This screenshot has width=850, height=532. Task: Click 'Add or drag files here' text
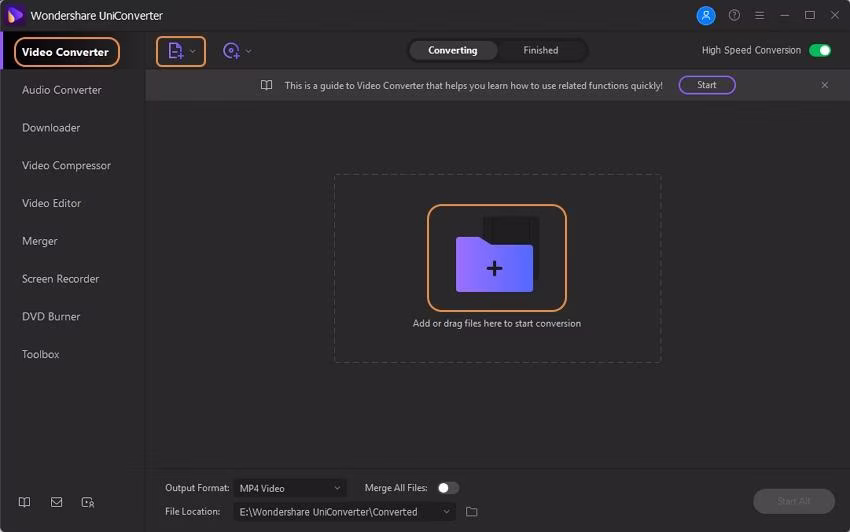click(x=497, y=323)
